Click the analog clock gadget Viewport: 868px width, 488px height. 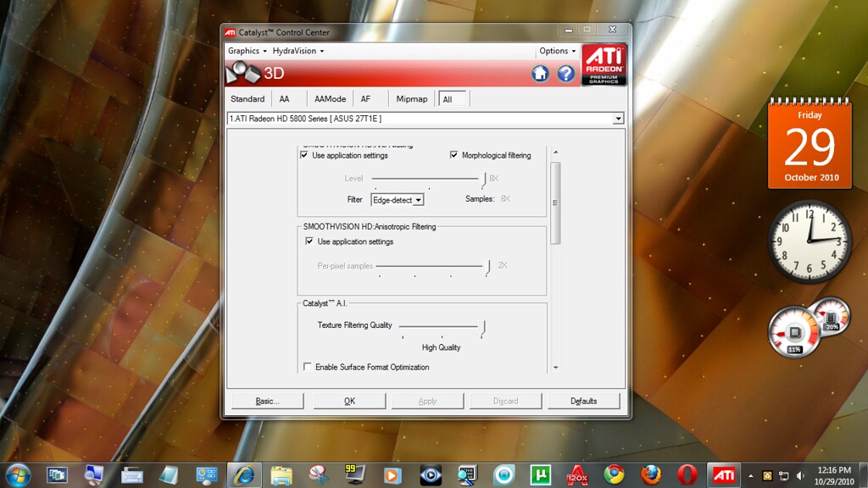[x=810, y=241]
